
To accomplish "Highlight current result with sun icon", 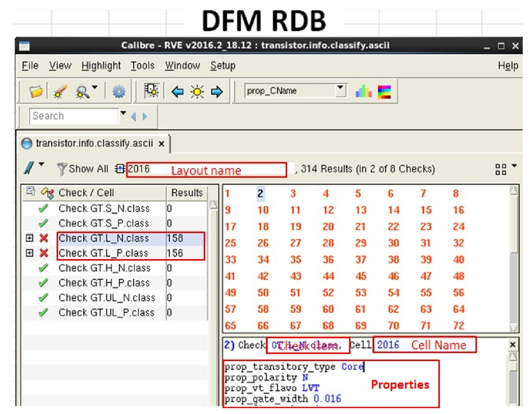I will (197, 91).
